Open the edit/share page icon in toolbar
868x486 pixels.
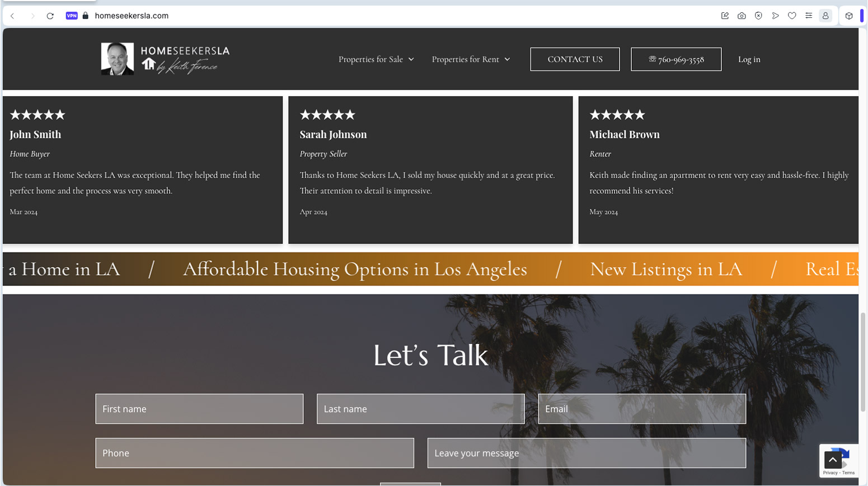[x=725, y=16]
